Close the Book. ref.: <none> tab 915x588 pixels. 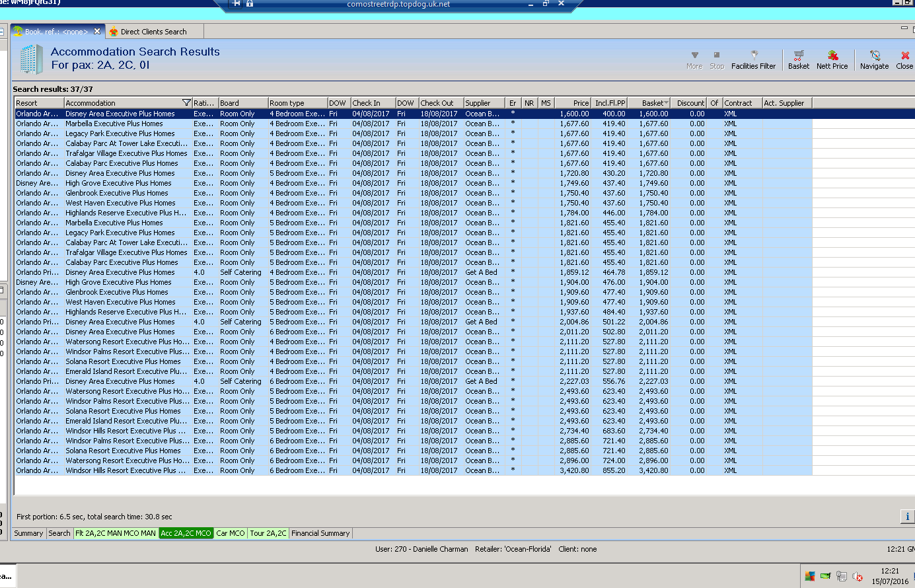click(x=97, y=32)
